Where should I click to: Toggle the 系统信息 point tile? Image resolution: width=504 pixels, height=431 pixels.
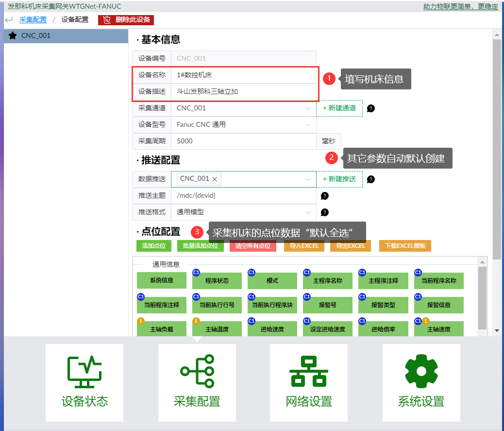[x=162, y=280]
